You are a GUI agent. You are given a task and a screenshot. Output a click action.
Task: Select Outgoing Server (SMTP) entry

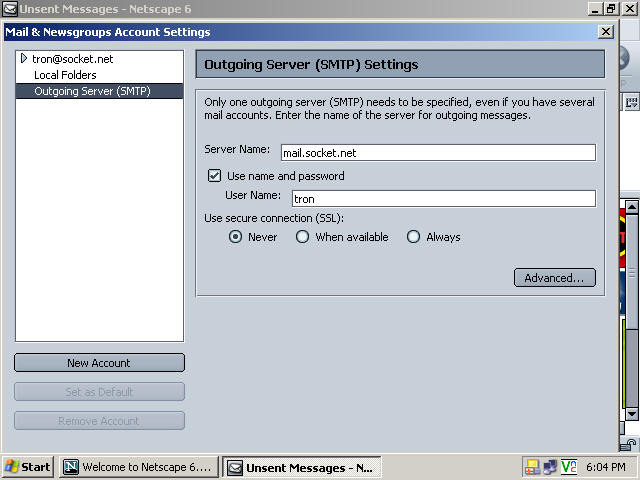point(99,91)
